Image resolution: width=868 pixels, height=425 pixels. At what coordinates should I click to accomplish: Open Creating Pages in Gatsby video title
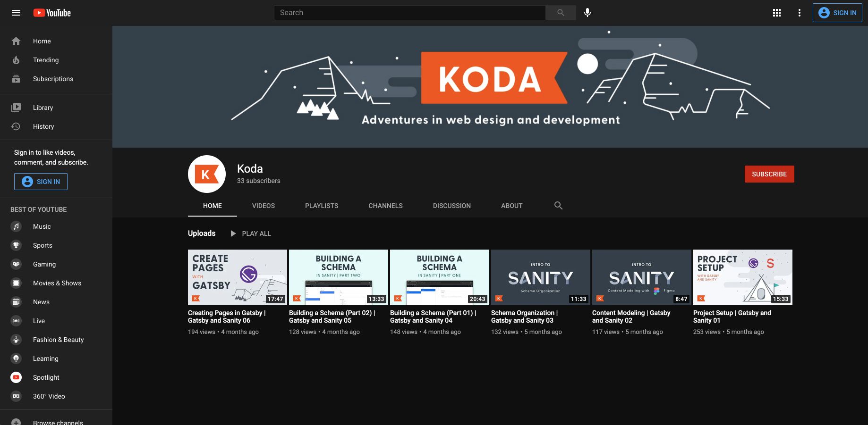(227, 317)
